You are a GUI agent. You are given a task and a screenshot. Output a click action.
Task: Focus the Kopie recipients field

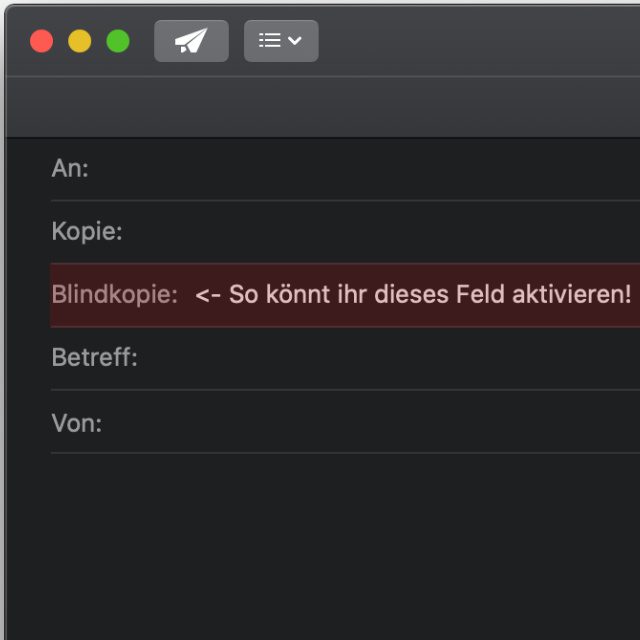point(380,232)
